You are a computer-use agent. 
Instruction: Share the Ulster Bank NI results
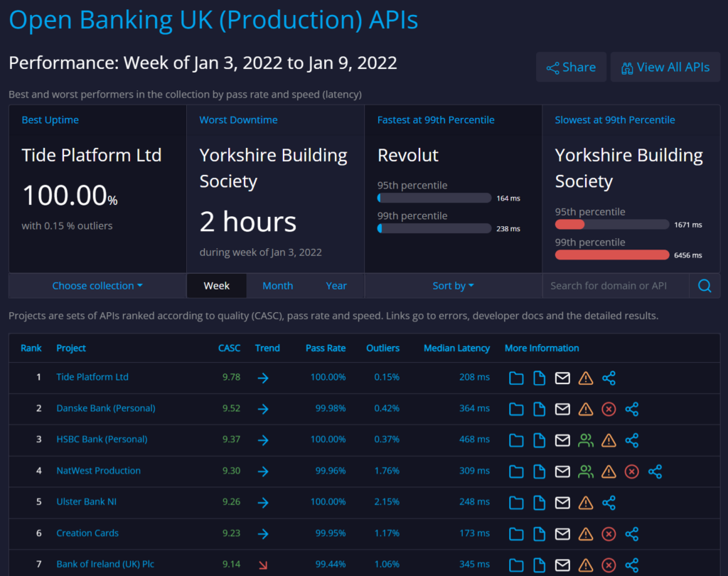[x=609, y=503]
